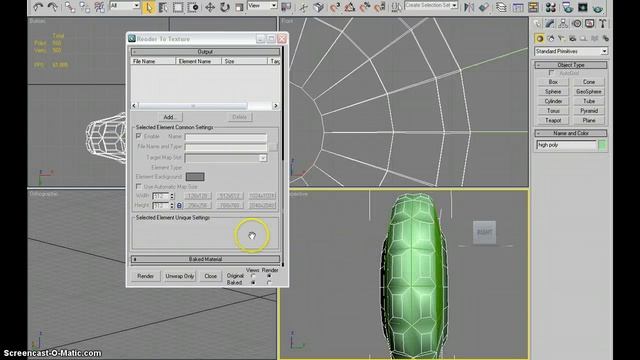The image size is (640, 360).
Task: Switch to the Hierarchy command panel
Action: point(563,24)
